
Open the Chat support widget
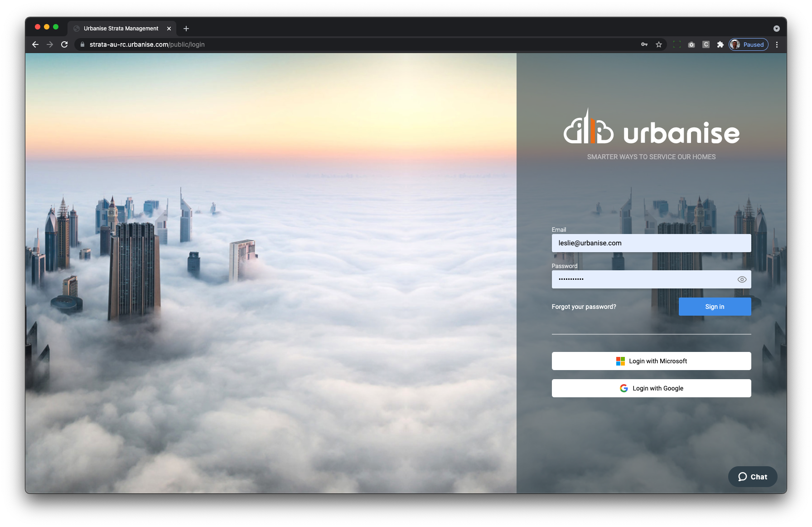point(753,477)
